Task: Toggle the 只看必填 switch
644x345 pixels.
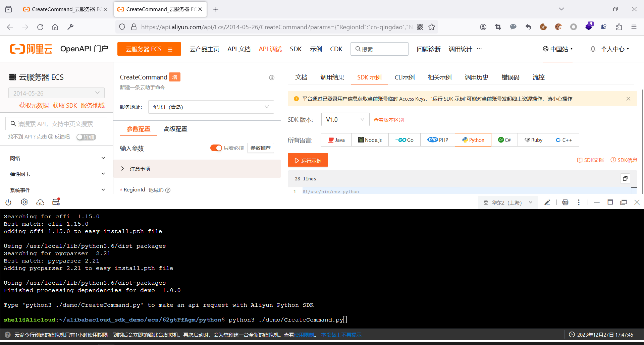Action: click(216, 148)
